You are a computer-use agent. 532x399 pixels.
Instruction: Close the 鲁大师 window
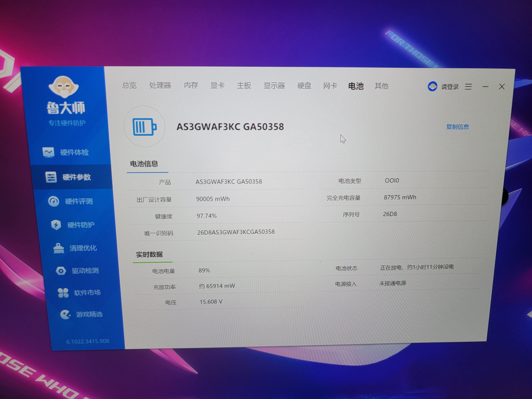(502, 87)
